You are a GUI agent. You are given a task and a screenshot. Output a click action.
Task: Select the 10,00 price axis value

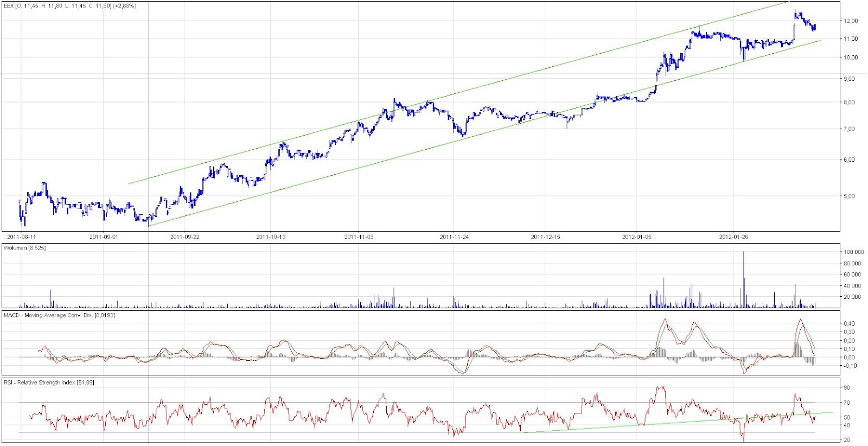tap(851, 58)
